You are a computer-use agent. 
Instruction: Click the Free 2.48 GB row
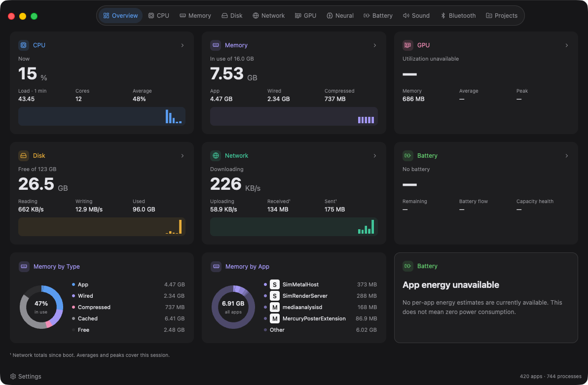[128, 330]
